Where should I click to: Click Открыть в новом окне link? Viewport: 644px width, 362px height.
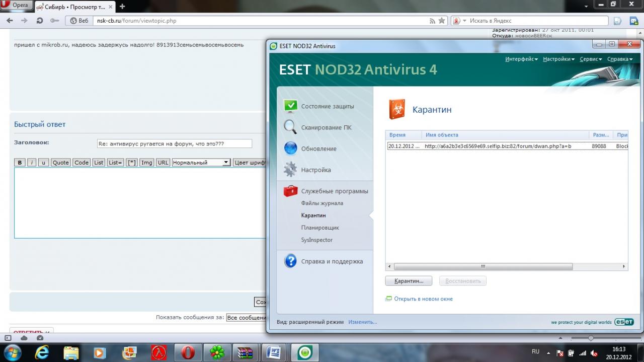click(423, 299)
